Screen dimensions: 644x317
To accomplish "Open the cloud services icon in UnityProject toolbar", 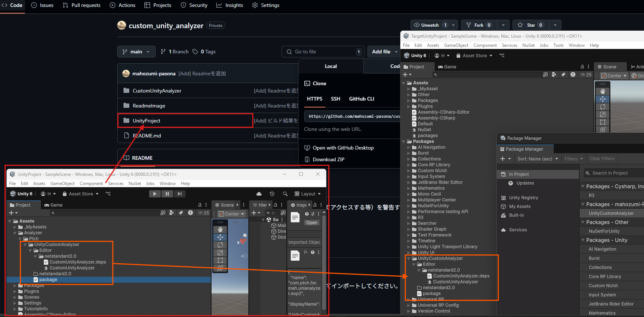I will (x=259, y=194).
